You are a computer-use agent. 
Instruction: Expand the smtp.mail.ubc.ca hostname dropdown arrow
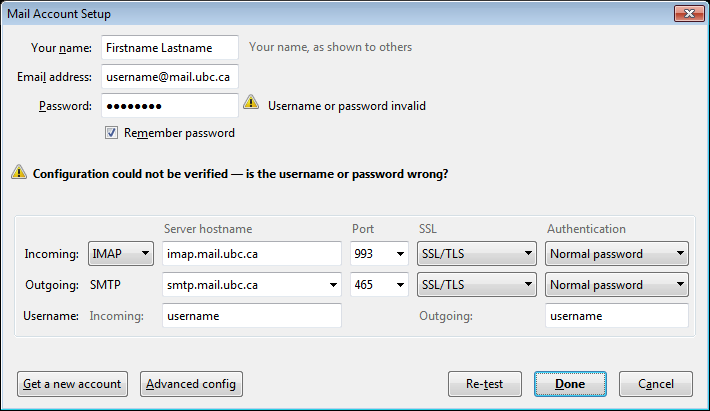(333, 285)
